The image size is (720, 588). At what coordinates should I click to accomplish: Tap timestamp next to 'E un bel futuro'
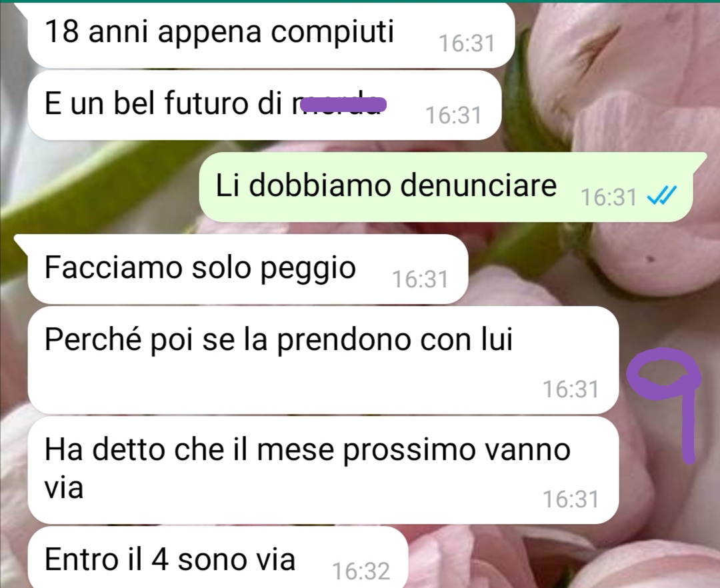[453, 115]
